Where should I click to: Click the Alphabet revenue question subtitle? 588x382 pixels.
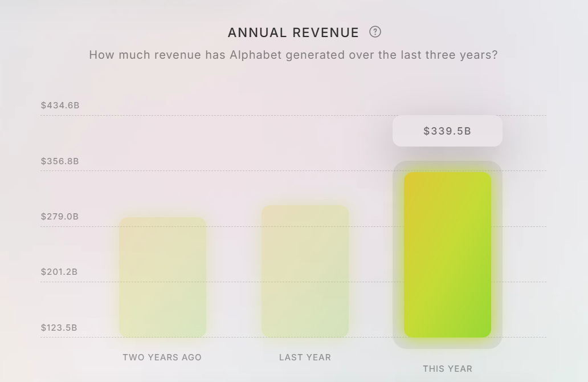tap(293, 55)
